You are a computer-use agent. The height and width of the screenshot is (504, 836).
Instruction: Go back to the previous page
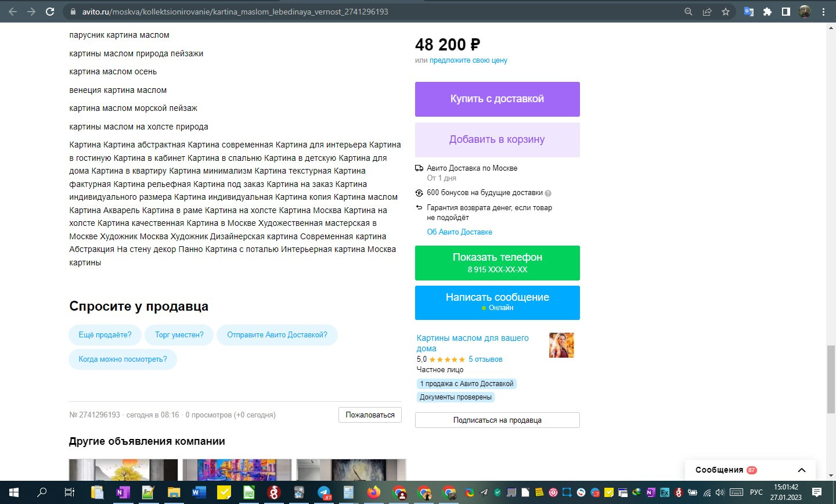point(13,12)
